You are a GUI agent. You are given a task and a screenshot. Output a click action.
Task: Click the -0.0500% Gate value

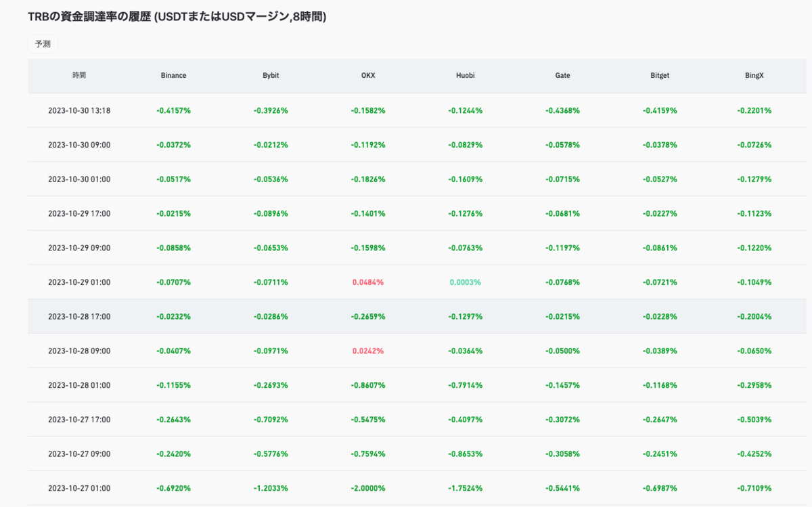click(562, 351)
